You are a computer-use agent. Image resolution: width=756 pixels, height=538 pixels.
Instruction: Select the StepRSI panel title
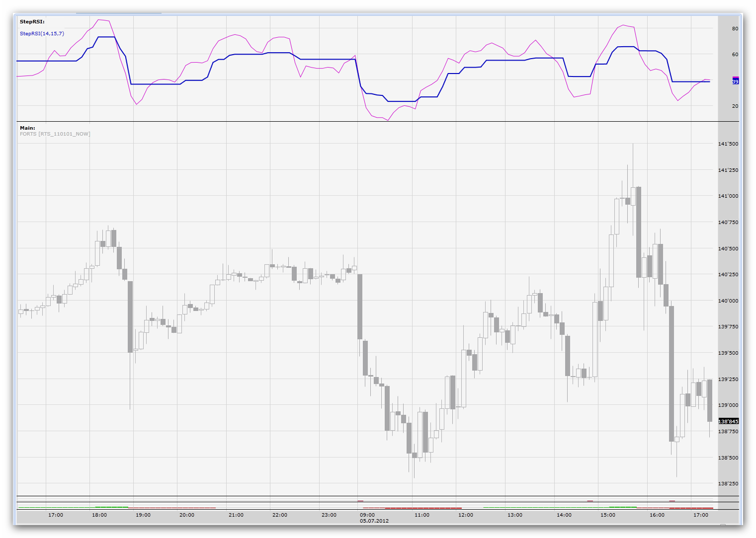[x=32, y=22]
